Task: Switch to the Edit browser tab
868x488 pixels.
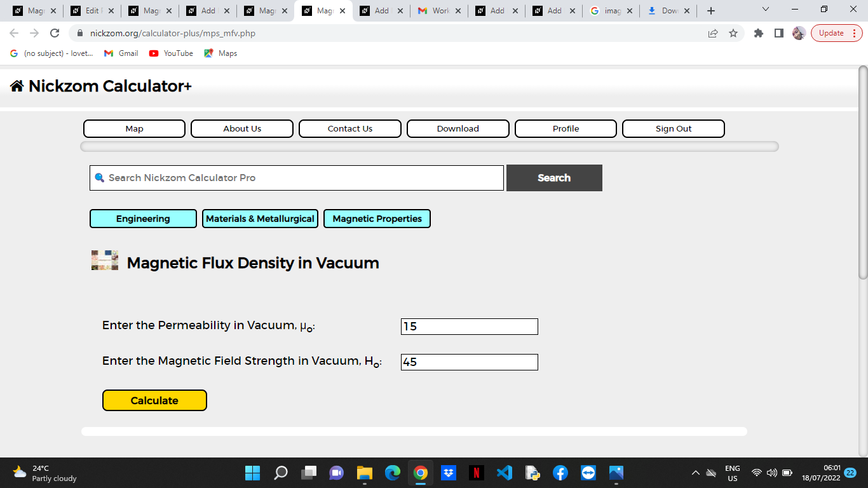Action: pyautogui.click(x=92, y=11)
